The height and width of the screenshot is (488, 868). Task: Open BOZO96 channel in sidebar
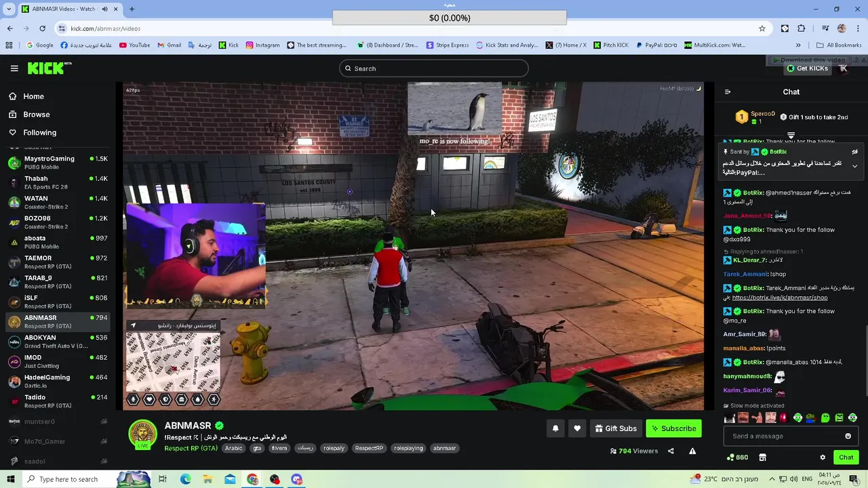(58, 222)
